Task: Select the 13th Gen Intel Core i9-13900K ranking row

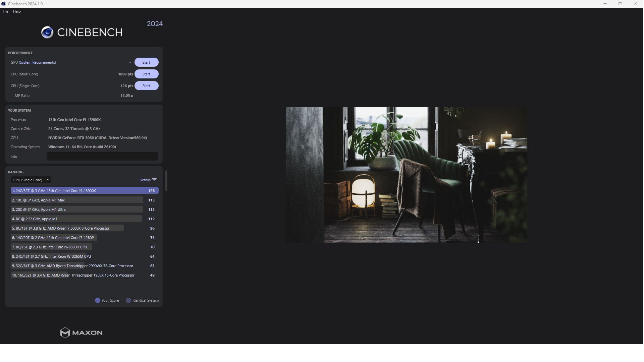Action: (x=85, y=191)
